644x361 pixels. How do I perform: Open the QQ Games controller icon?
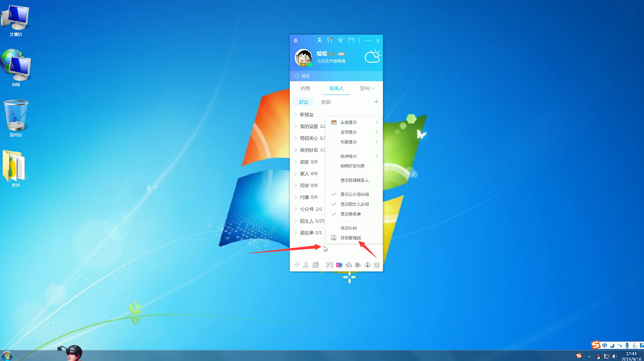click(x=330, y=265)
